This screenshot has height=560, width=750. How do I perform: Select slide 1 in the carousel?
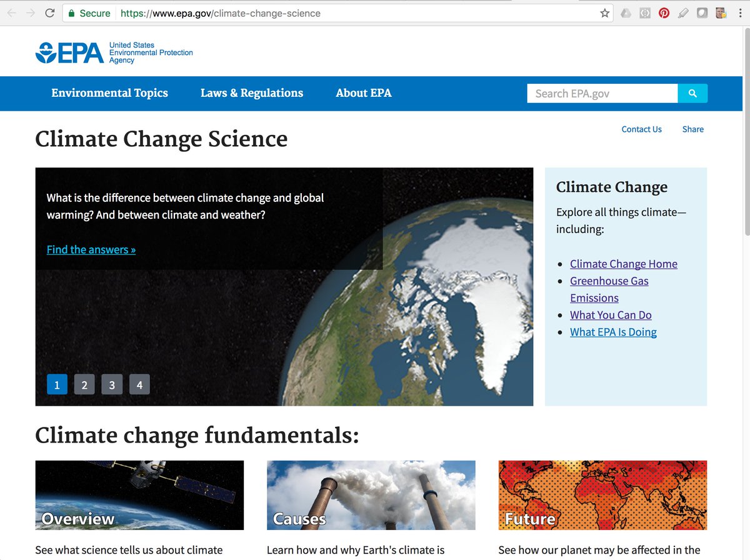point(57,384)
